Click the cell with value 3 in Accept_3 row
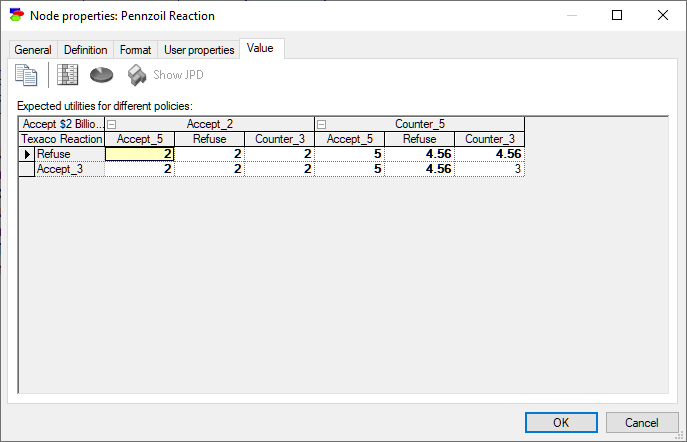 (x=489, y=169)
